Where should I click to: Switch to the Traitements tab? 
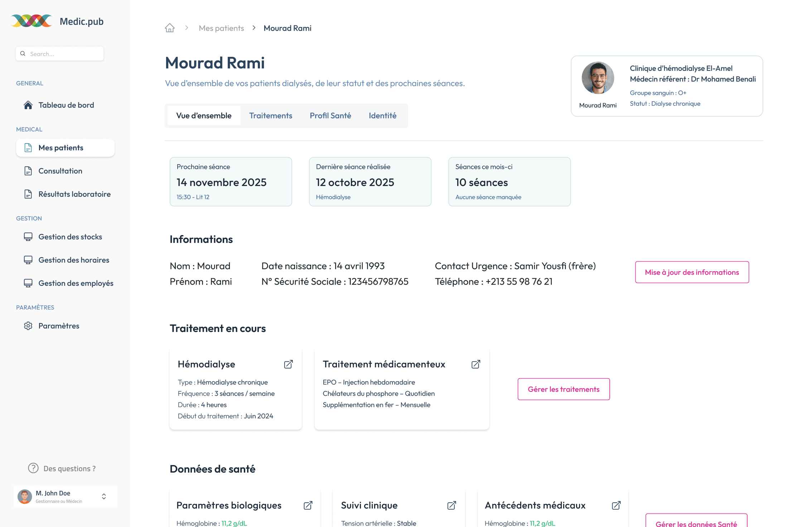tap(271, 116)
